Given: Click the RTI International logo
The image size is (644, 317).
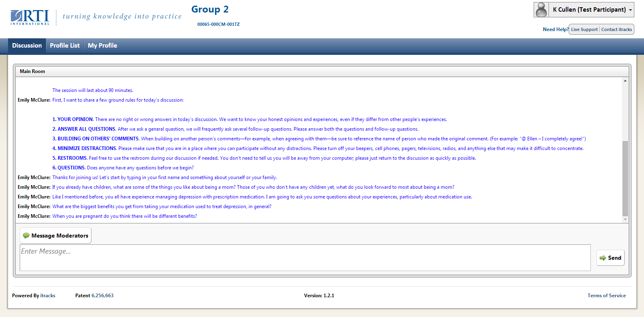Looking at the screenshot, I should pyautogui.click(x=30, y=17).
